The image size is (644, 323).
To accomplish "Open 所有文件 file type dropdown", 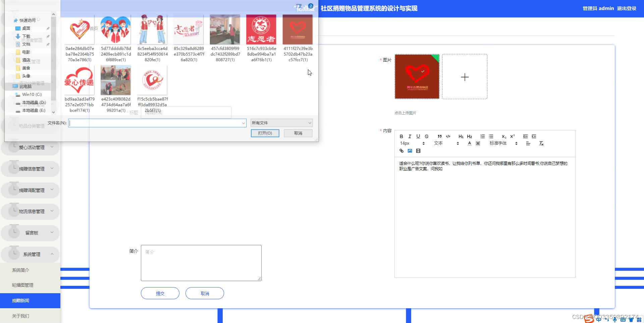I will tap(281, 123).
